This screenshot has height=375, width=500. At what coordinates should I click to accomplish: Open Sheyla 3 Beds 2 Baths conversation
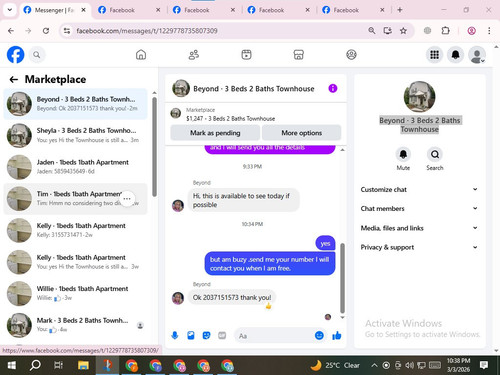(x=75, y=135)
